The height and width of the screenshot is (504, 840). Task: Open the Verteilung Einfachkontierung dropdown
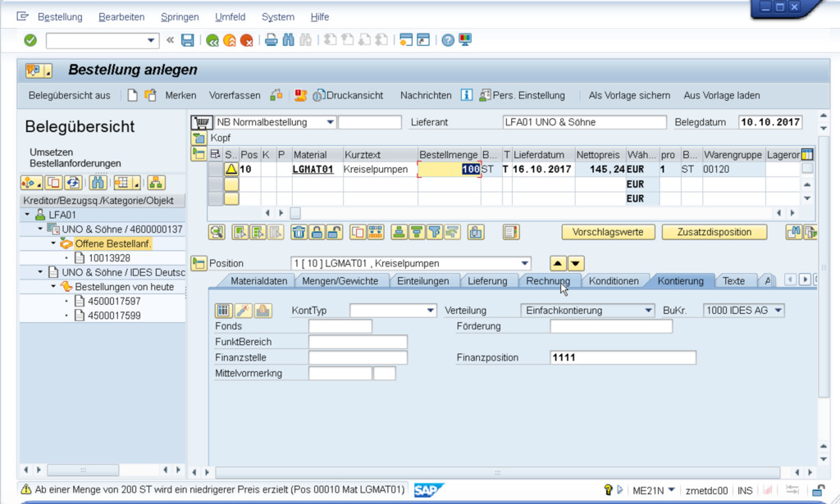(646, 311)
